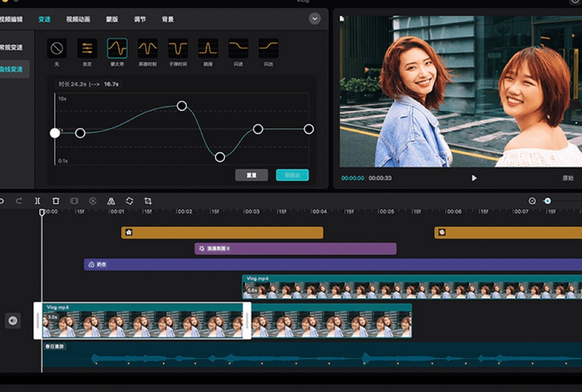This screenshot has height=392, width=582.
Task: Click the preview video of the two women
Action: pos(461,91)
